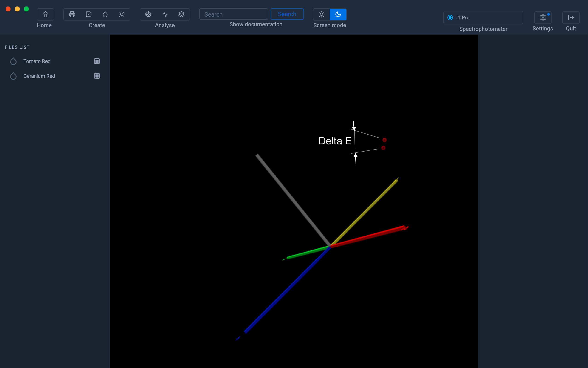This screenshot has height=368, width=588.
Task: Toggle the Tomato Red square checkbox
Action: tap(97, 61)
